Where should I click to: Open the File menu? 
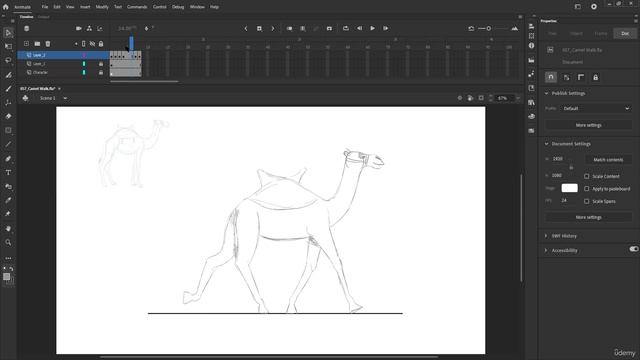pyautogui.click(x=45, y=7)
